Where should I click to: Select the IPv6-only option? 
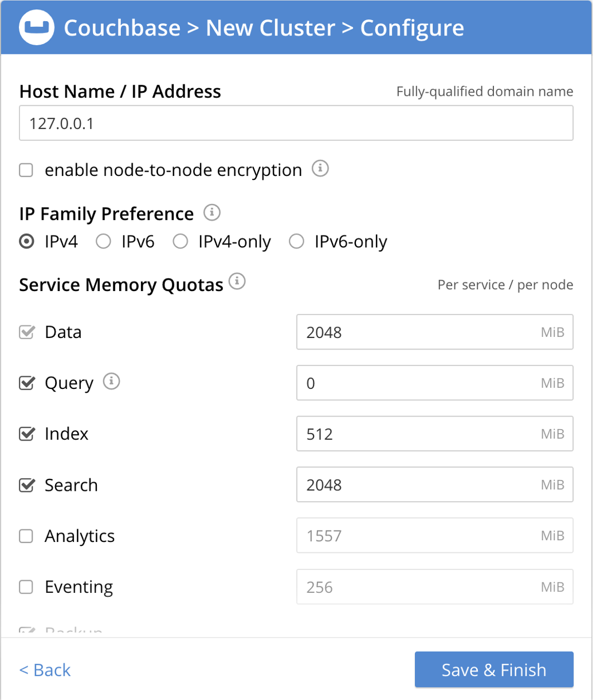(297, 241)
